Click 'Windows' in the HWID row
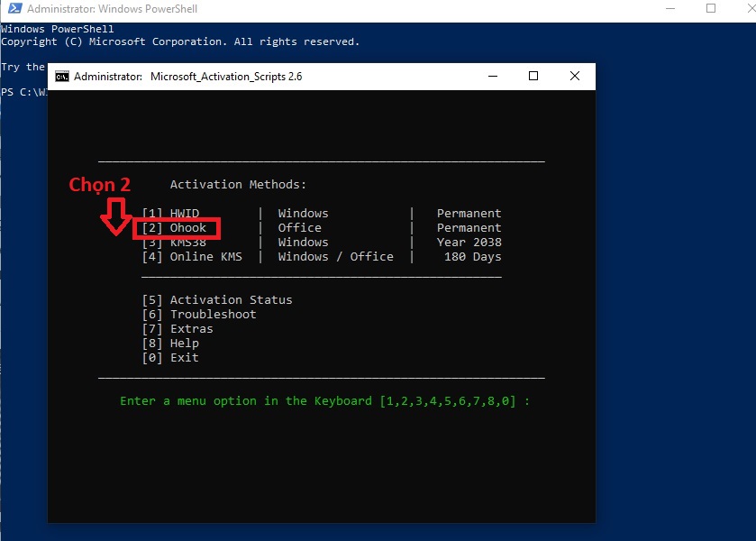The image size is (756, 541). 303,214
